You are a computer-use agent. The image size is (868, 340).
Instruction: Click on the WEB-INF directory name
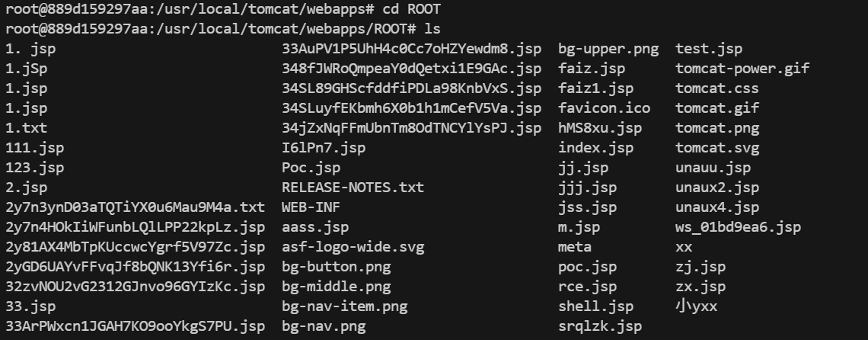click(x=307, y=207)
